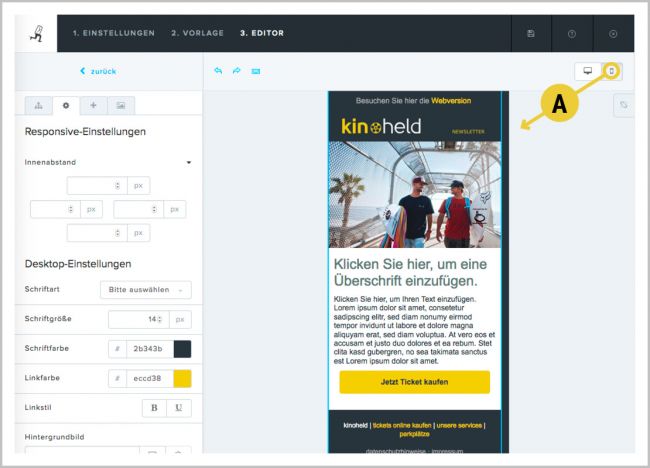Switch to desktop preview view
The width and height of the screenshot is (650, 468).
coord(587,71)
